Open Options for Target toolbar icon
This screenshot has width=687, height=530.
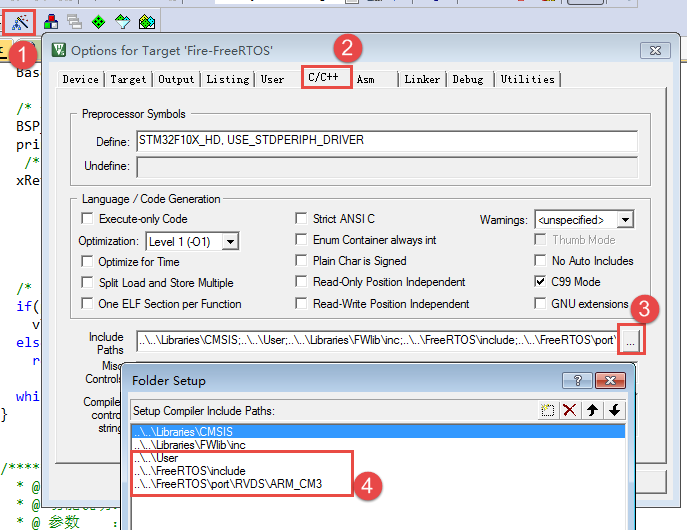(19, 22)
